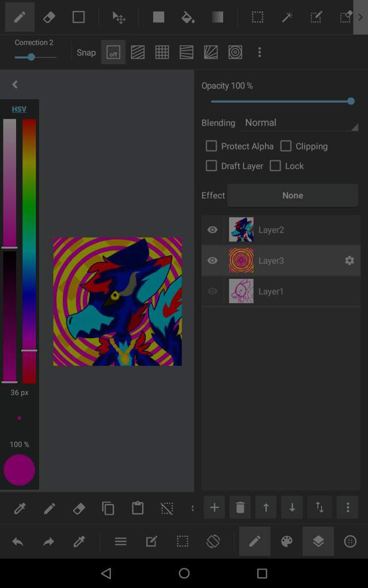
Task: Switch to the brush panel tab
Action: click(x=255, y=541)
